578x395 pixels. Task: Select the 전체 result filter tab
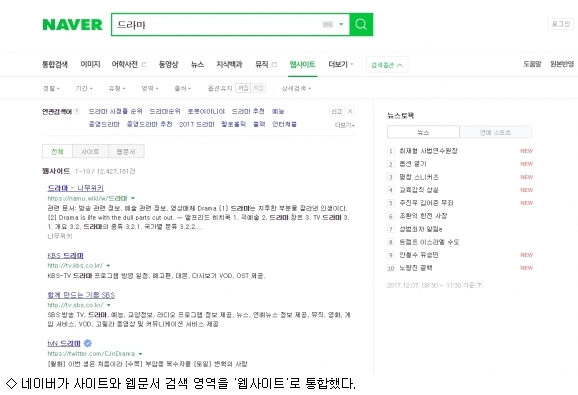(x=58, y=151)
